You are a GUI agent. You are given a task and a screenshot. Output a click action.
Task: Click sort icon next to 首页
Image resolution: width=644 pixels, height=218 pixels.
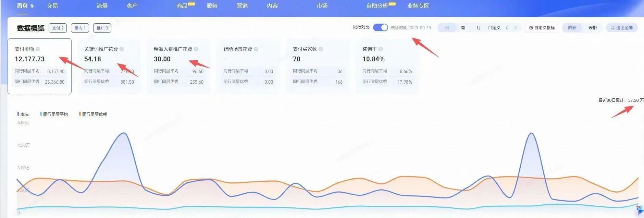coord(32,6)
